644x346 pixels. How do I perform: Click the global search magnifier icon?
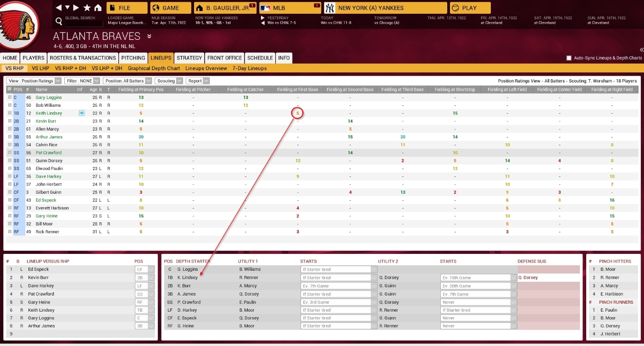click(59, 21)
